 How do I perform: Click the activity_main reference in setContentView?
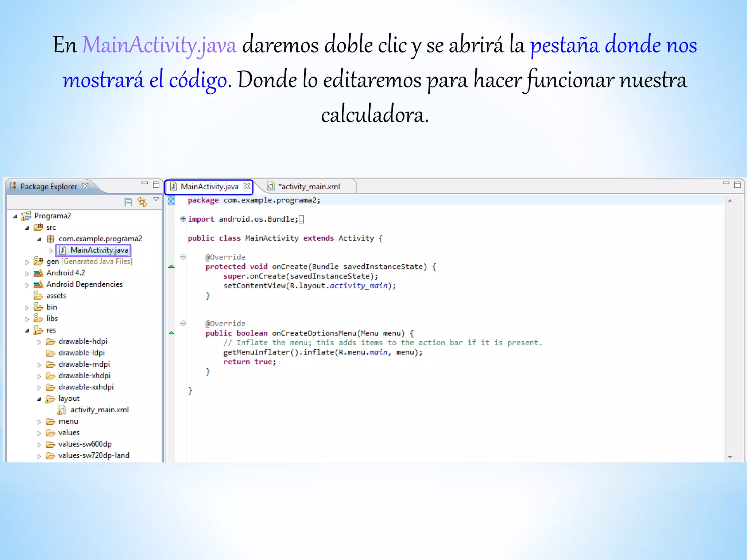tap(359, 286)
